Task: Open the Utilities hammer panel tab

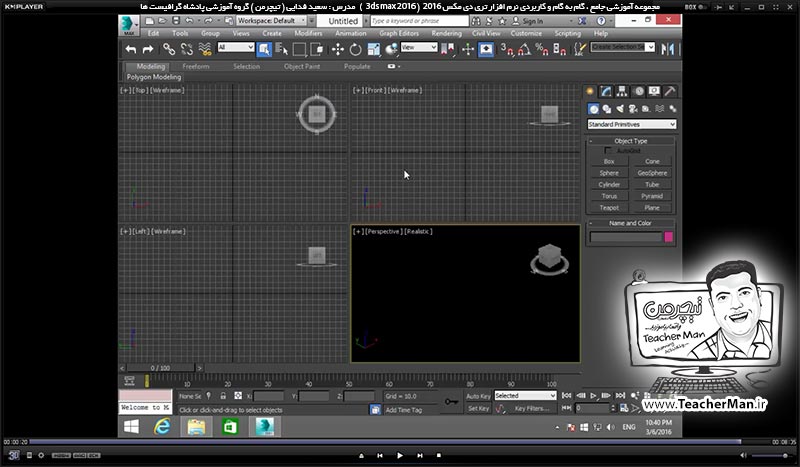Action: [x=670, y=91]
